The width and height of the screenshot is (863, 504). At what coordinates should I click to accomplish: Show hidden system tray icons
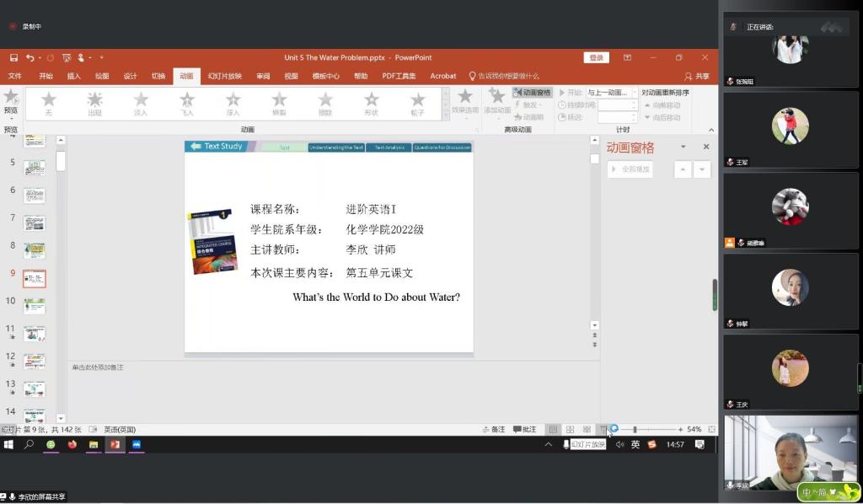tap(548, 444)
